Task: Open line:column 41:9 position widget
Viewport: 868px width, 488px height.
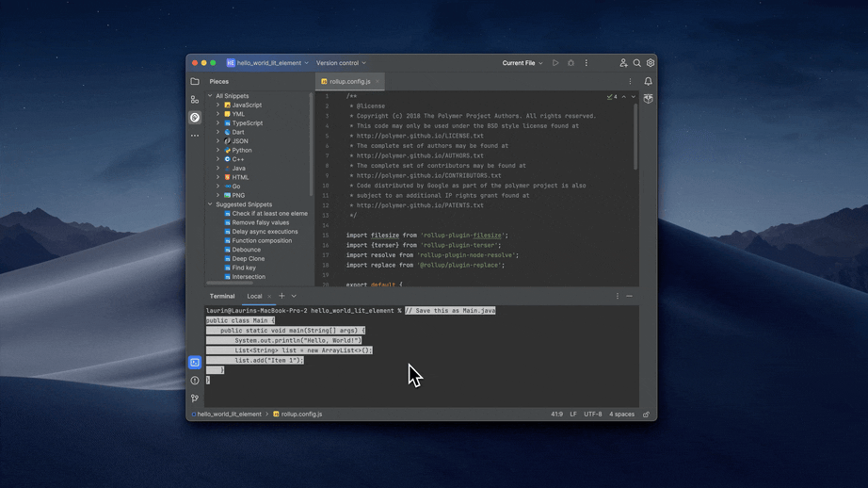Action: [x=556, y=415]
